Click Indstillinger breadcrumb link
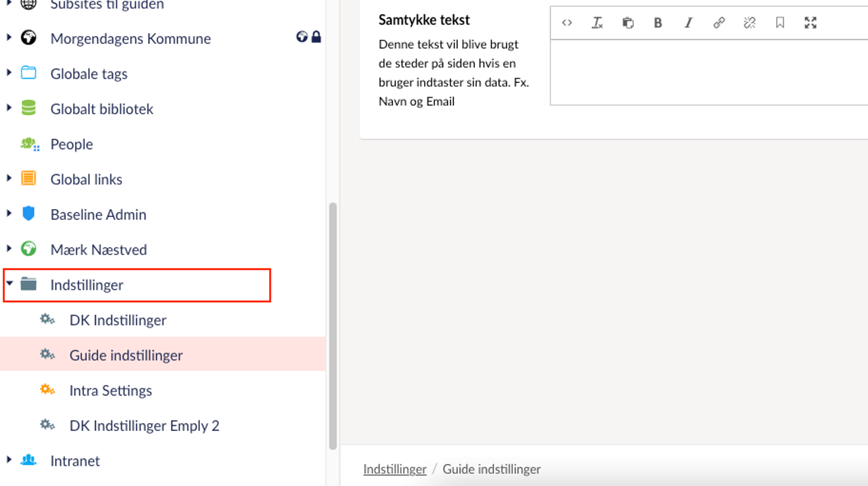 coord(394,469)
